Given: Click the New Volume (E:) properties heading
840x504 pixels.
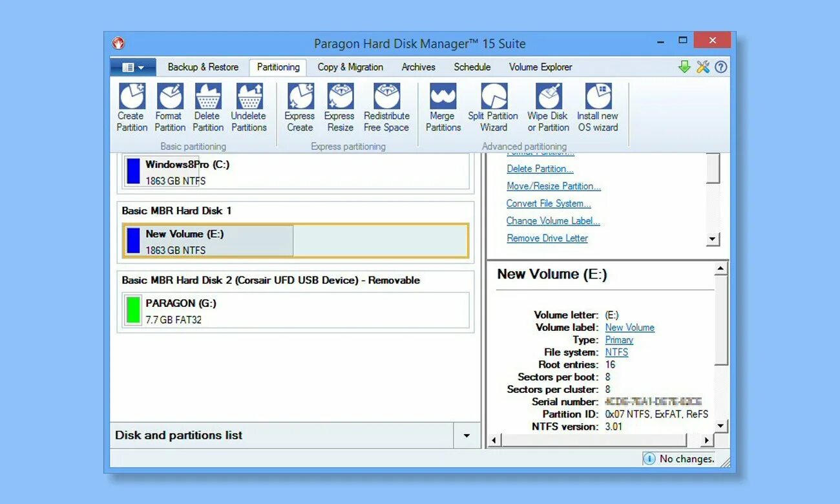Looking at the screenshot, I should pyautogui.click(x=552, y=274).
